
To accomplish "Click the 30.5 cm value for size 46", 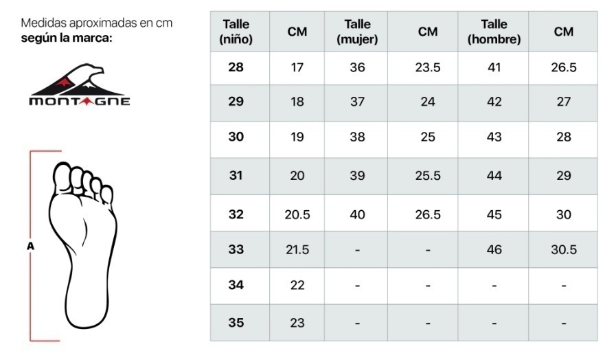I will click(563, 249).
